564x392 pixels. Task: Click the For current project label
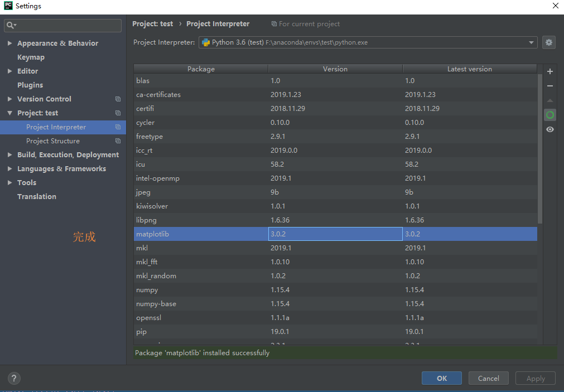[310, 24]
